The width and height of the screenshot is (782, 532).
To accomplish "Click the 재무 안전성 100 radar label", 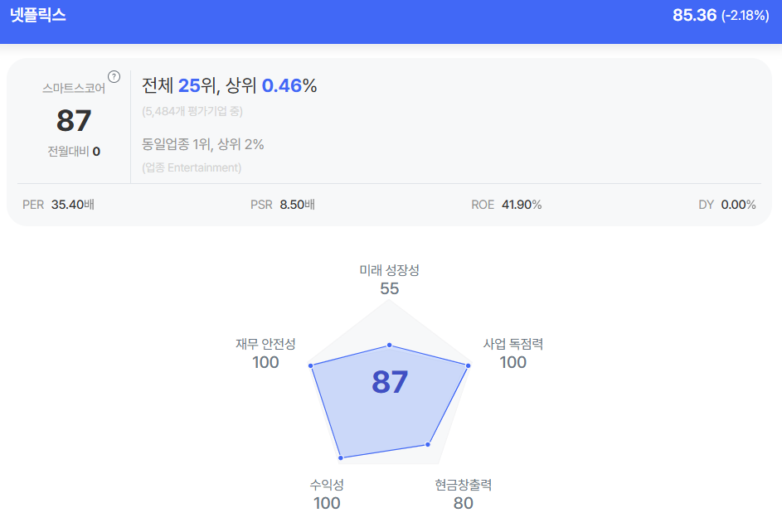I will 265,353.
